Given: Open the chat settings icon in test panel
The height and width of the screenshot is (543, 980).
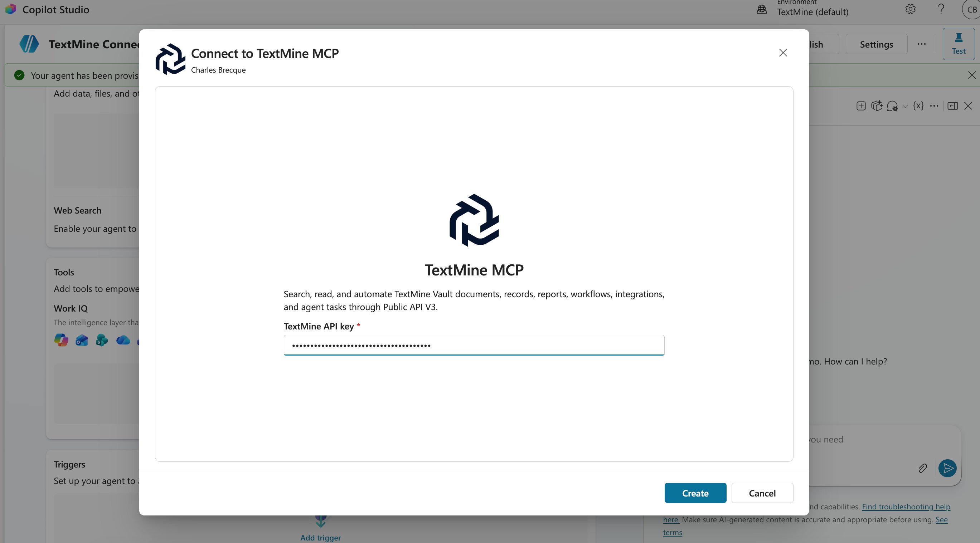Looking at the screenshot, I should pyautogui.click(x=892, y=106).
